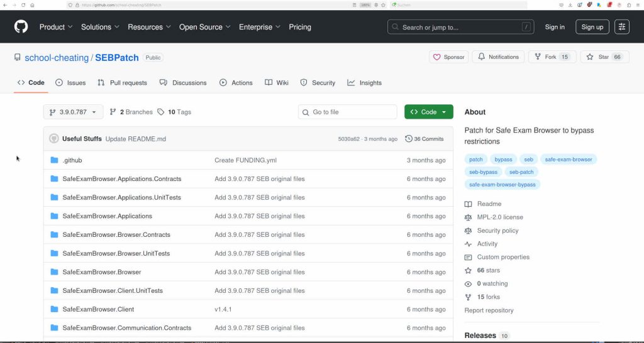Click the seb-patch topic tag

point(521,172)
